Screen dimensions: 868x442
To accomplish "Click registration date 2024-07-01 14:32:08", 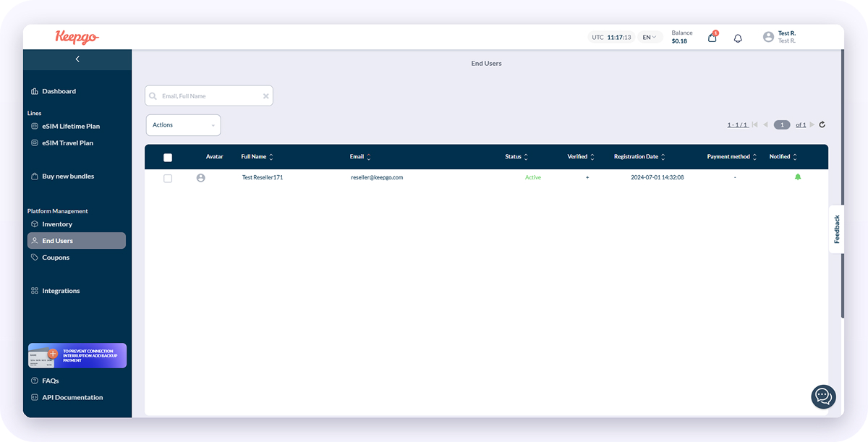I will [658, 177].
